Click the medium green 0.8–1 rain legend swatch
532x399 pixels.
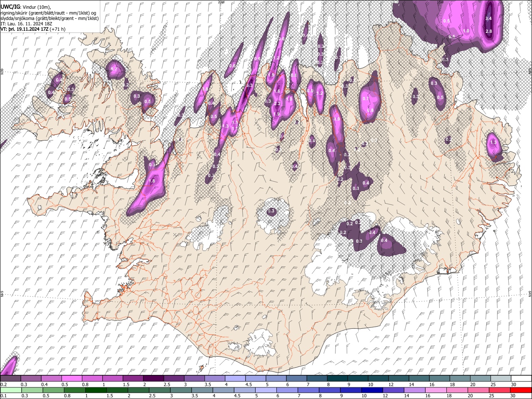point(75,390)
